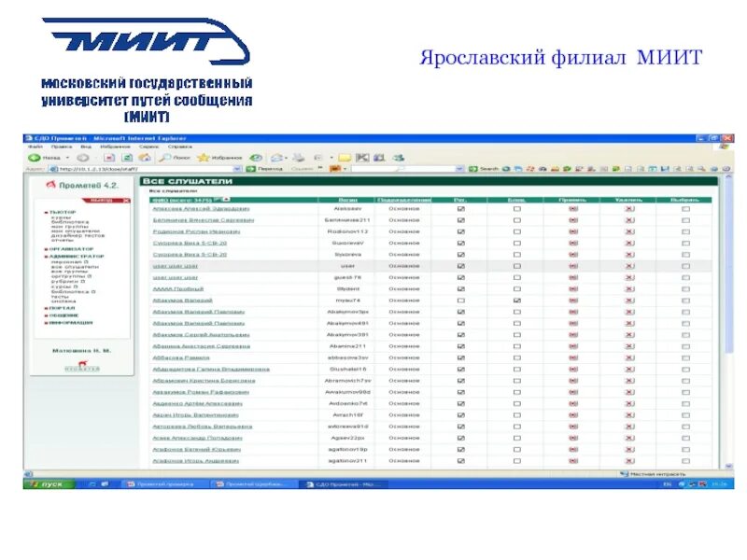747x560 pixels.
Task: Click delete icon for guest-76 row
Action: tap(629, 277)
